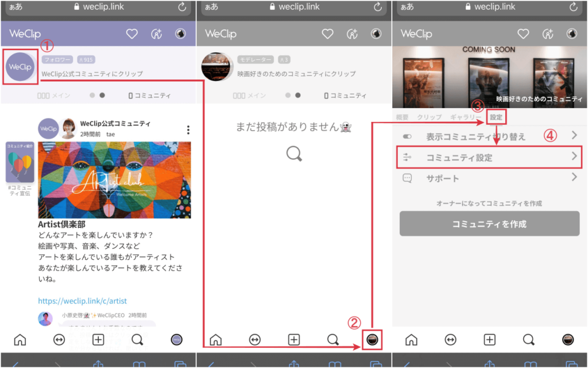Open the https://weclip.link/c/artist link
The width and height of the screenshot is (588, 368).
[83, 301]
